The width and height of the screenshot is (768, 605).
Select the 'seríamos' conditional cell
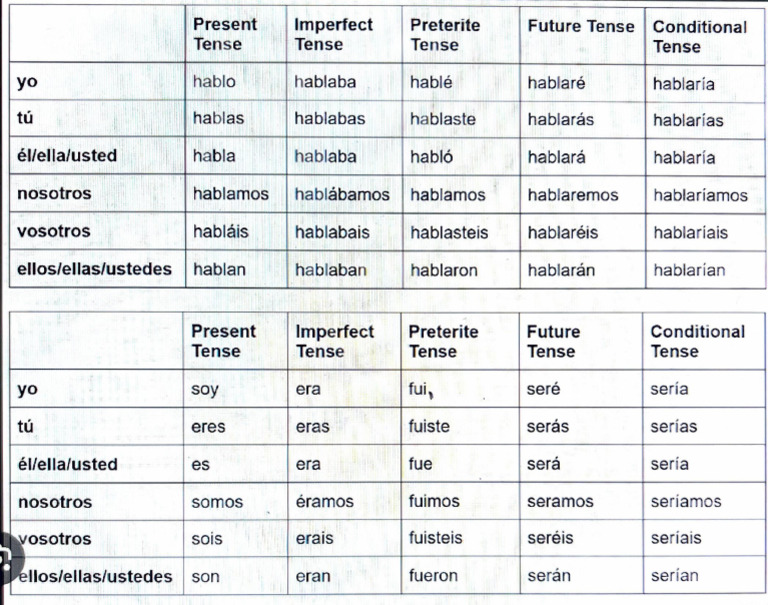coord(685,501)
